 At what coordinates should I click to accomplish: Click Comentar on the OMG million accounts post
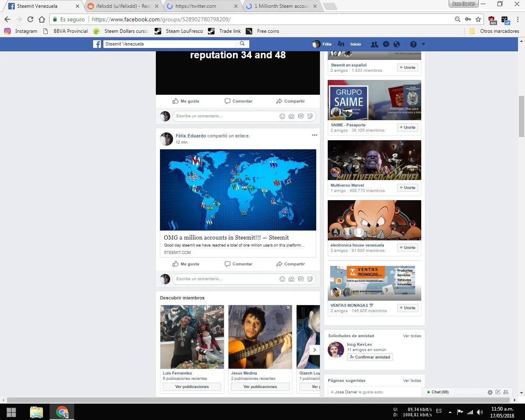(238, 264)
